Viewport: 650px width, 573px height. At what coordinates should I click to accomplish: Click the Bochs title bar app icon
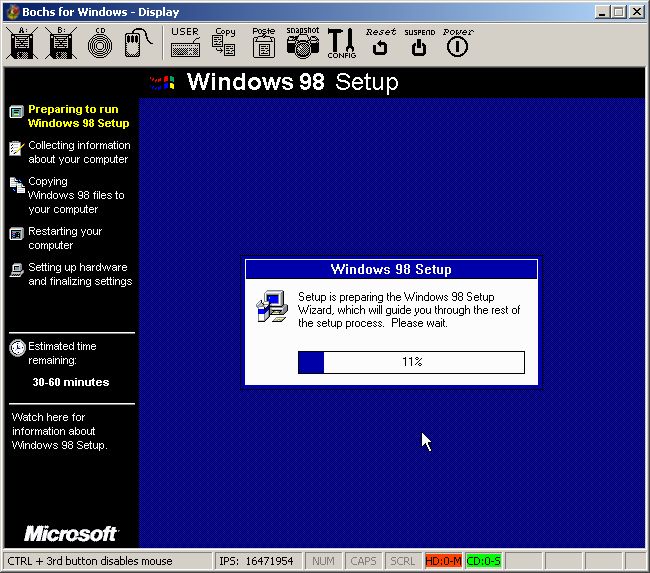(x=13, y=12)
